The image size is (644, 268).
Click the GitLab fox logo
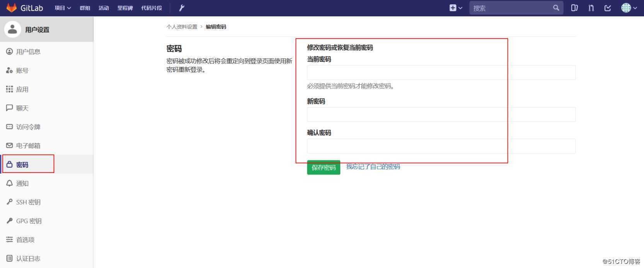pos(12,8)
